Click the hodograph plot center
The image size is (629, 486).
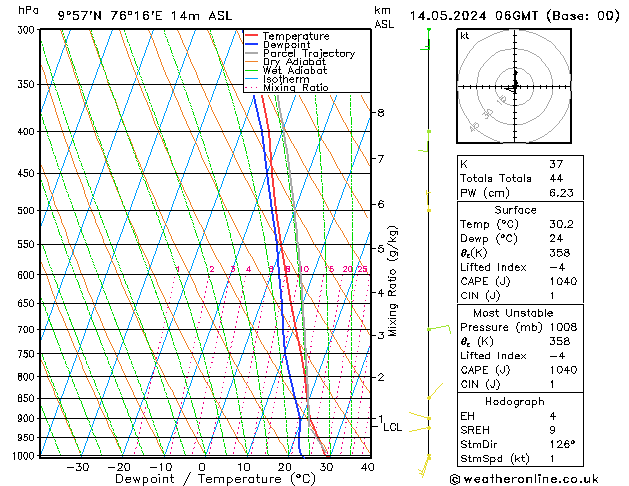[x=514, y=87]
